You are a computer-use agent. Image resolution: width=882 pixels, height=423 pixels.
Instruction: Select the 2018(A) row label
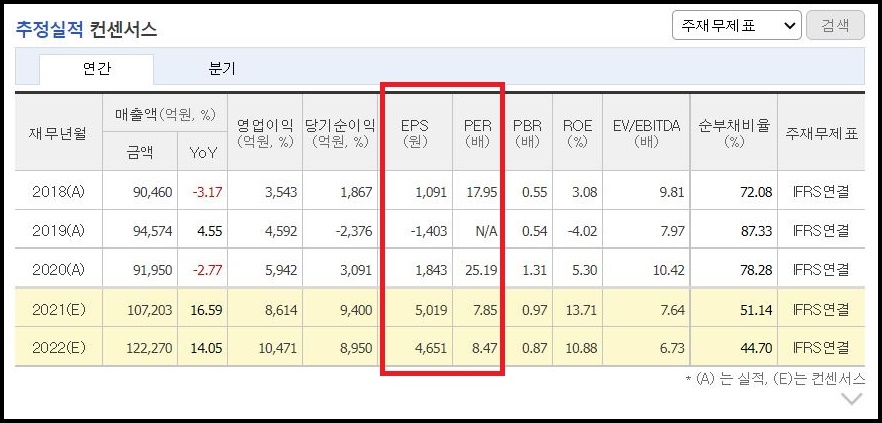[x=58, y=192]
